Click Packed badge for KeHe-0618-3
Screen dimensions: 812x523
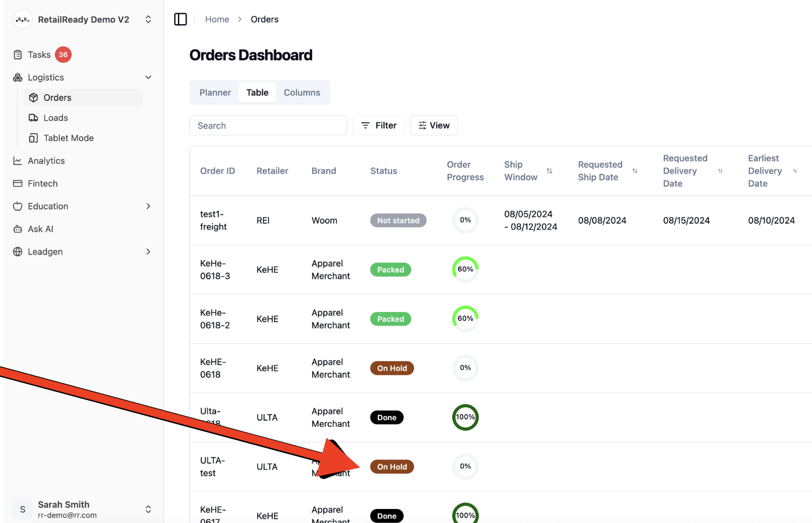click(390, 270)
